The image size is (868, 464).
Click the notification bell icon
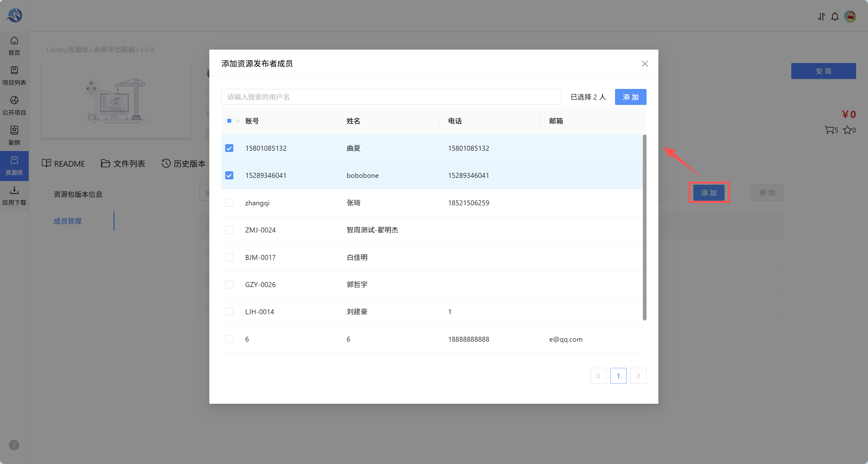[x=835, y=16]
